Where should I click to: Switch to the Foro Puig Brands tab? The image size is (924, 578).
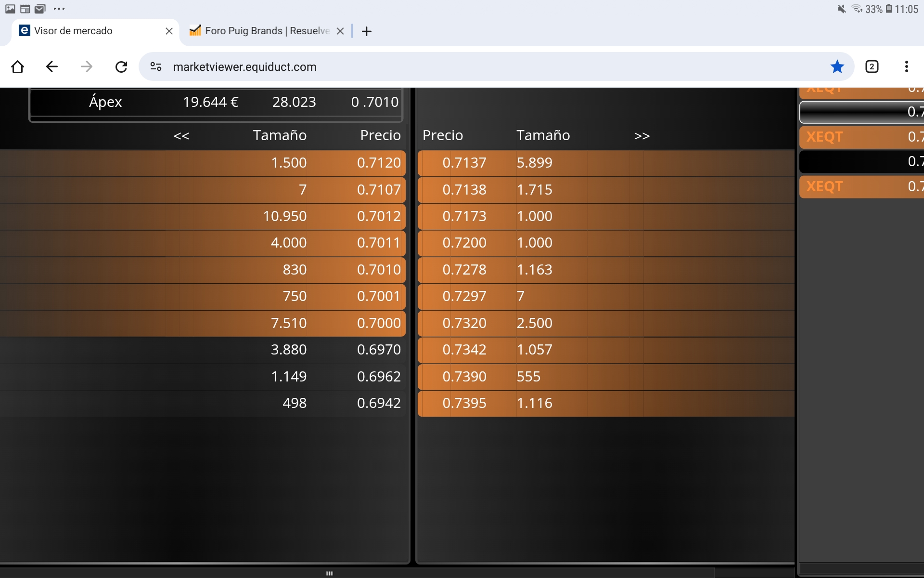coord(260,31)
